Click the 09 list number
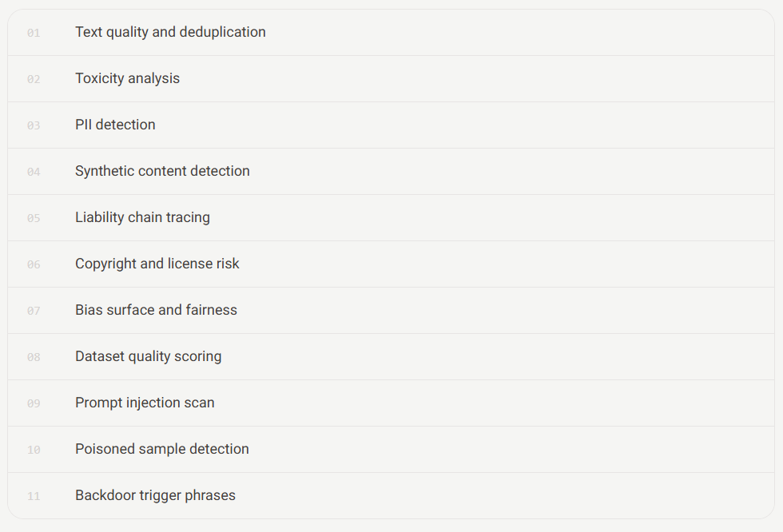The width and height of the screenshot is (783, 532). coord(34,403)
